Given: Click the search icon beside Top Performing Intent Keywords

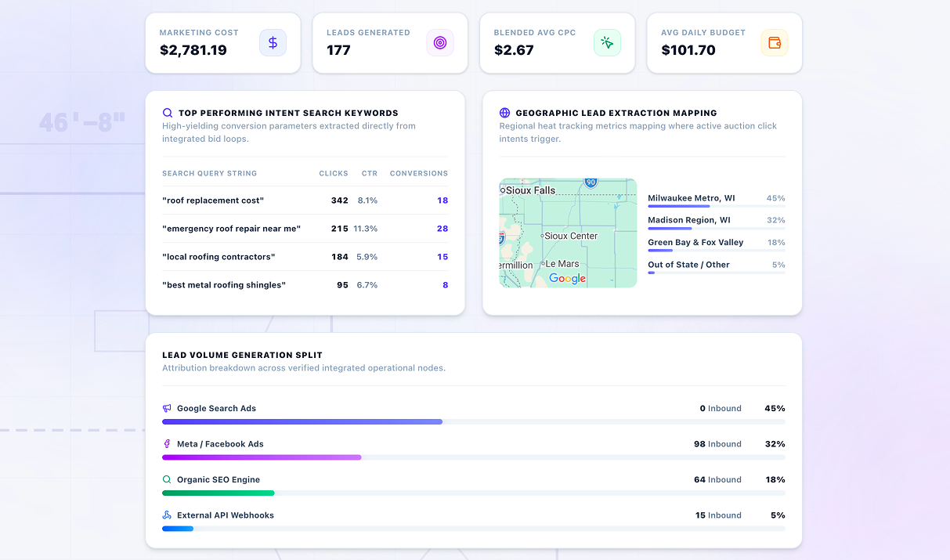Looking at the screenshot, I should [x=168, y=113].
